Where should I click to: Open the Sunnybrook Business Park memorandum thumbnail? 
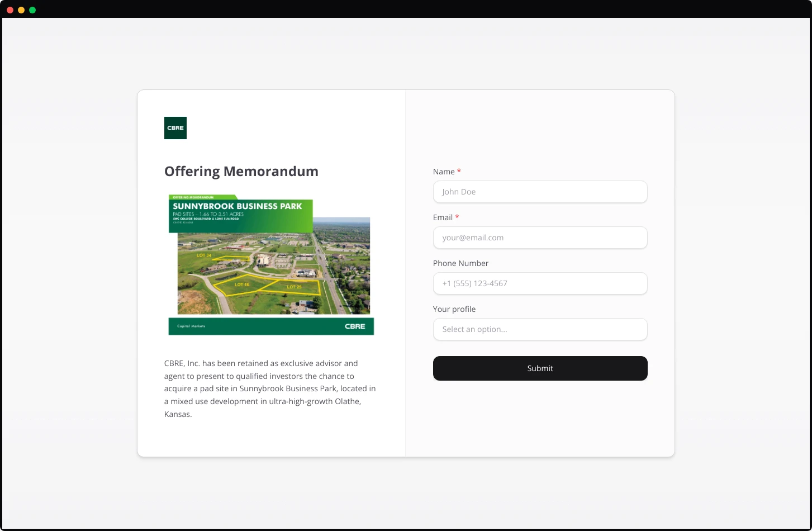271,265
